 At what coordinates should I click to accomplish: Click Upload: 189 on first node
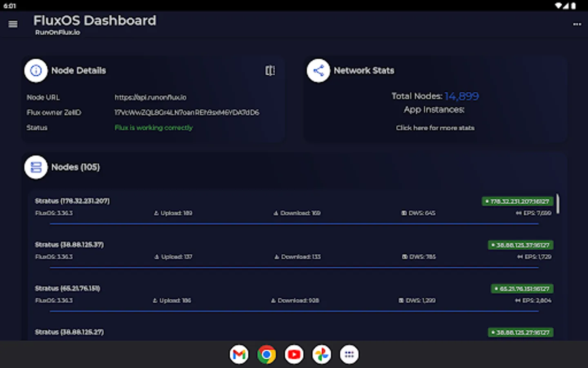pyautogui.click(x=173, y=213)
